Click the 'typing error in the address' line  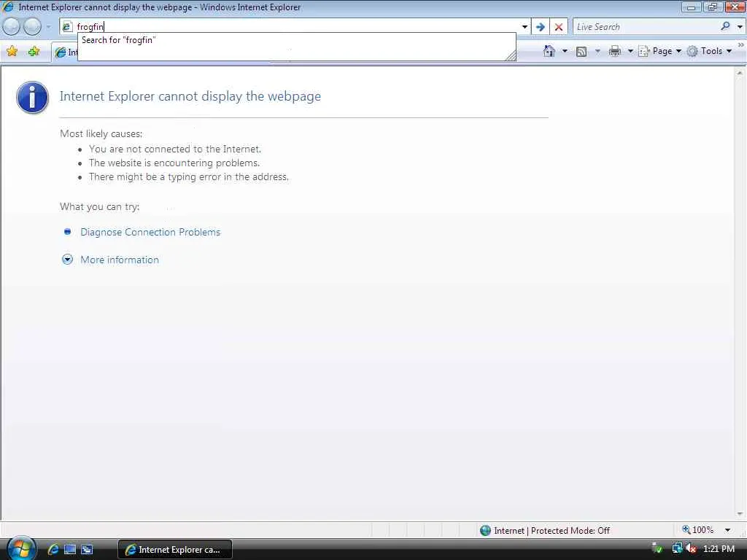pyautogui.click(x=189, y=176)
